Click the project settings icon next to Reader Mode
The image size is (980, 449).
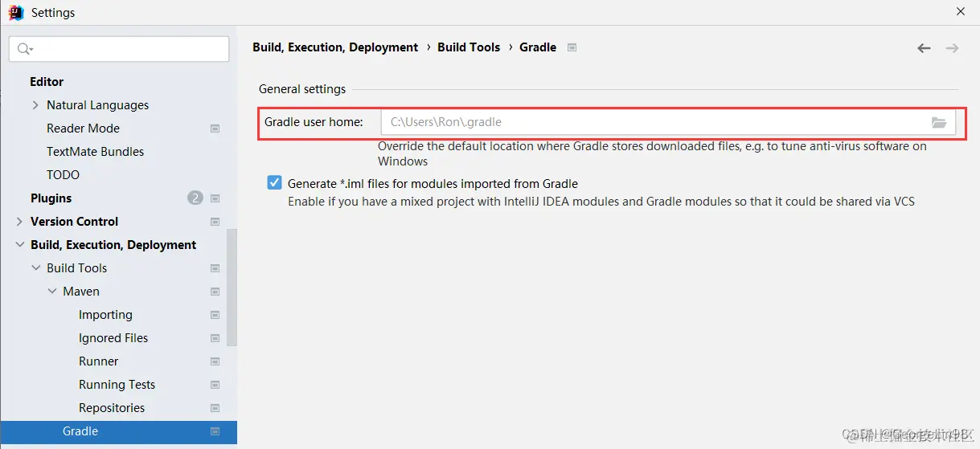pos(215,129)
